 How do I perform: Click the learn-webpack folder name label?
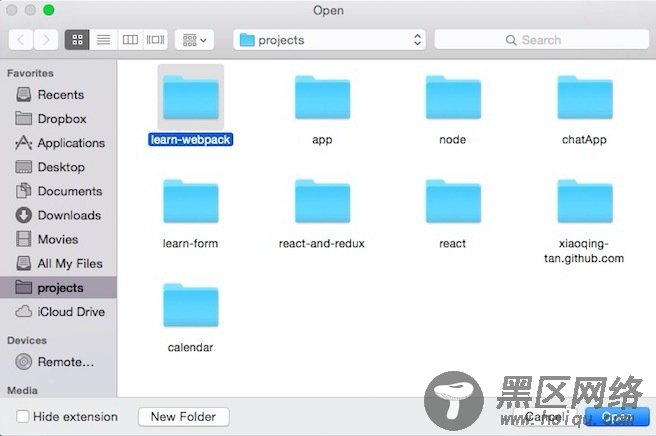coord(190,140)
